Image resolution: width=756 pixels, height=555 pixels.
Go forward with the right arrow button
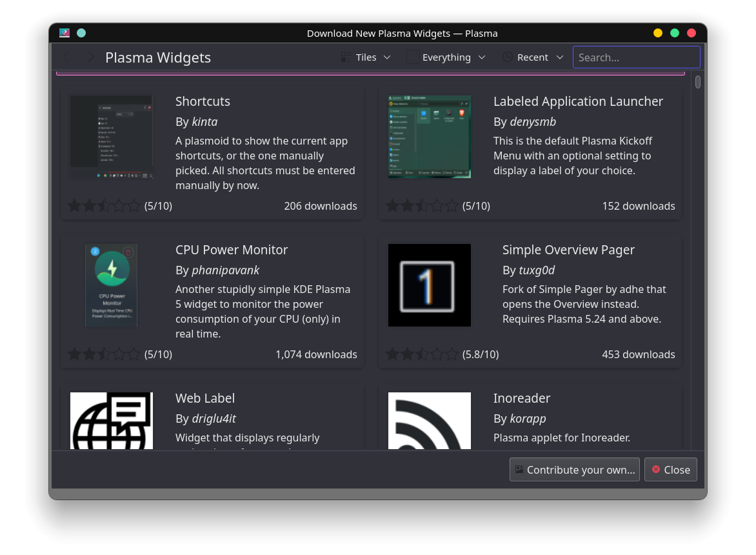coord(91,57)
